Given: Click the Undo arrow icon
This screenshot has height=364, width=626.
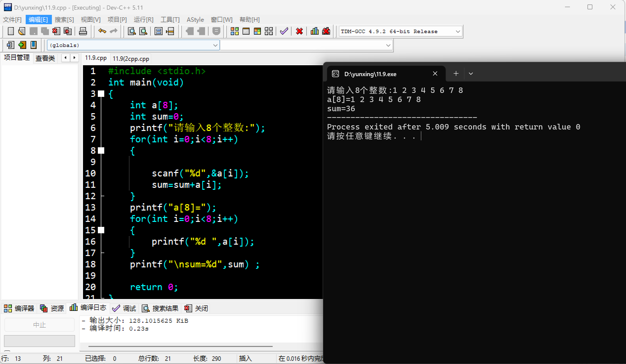Looking at the screenshot, I should pyautogui.click(x=102, y=31).
